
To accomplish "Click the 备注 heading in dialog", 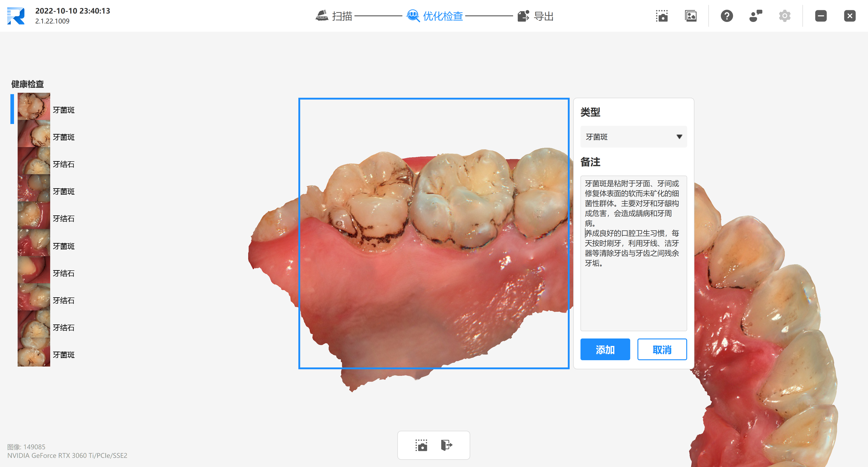I will point(590,162).
